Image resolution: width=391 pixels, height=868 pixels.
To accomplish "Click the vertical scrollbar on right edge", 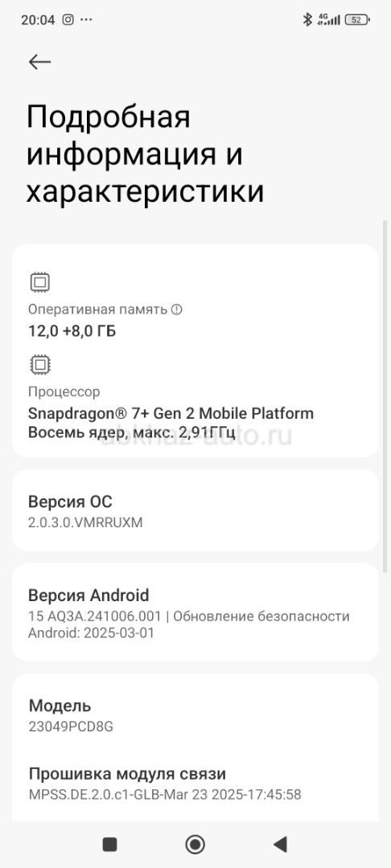I will 385,395.
